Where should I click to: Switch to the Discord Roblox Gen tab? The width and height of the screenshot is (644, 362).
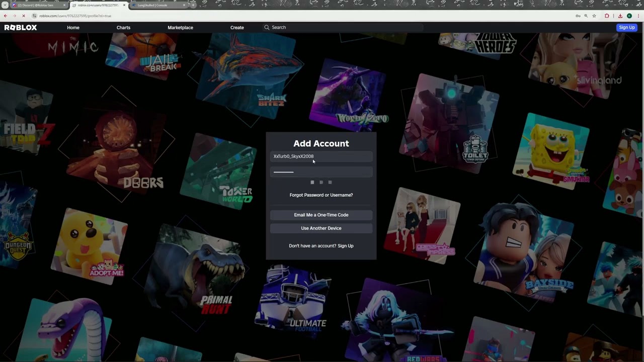39,5
